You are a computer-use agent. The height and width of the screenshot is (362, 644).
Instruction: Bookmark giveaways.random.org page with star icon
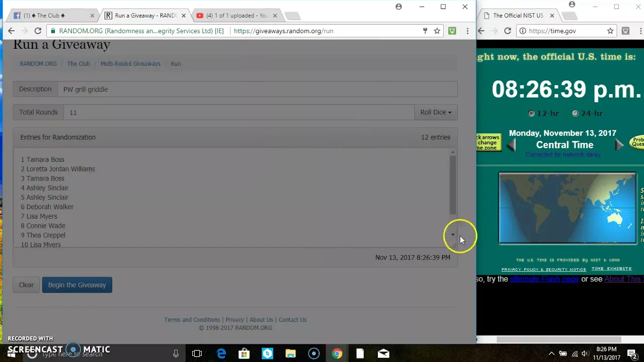[437, 31]
